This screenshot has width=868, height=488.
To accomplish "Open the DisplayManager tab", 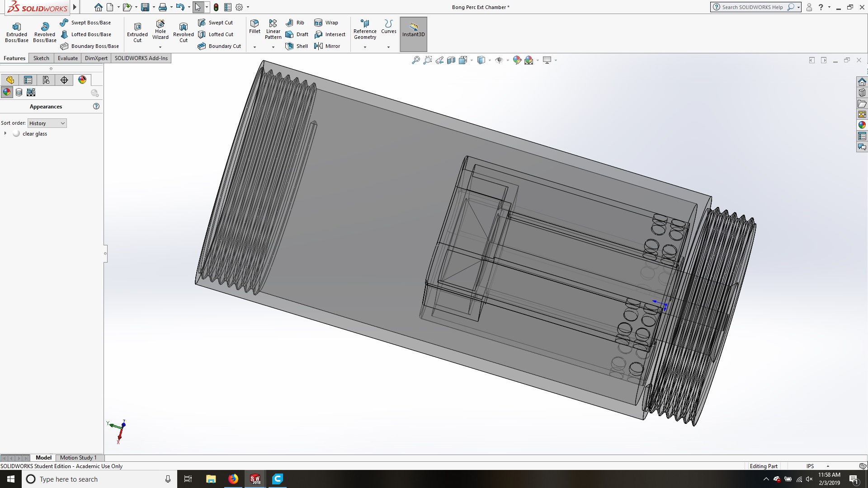I will click(82, 80).
